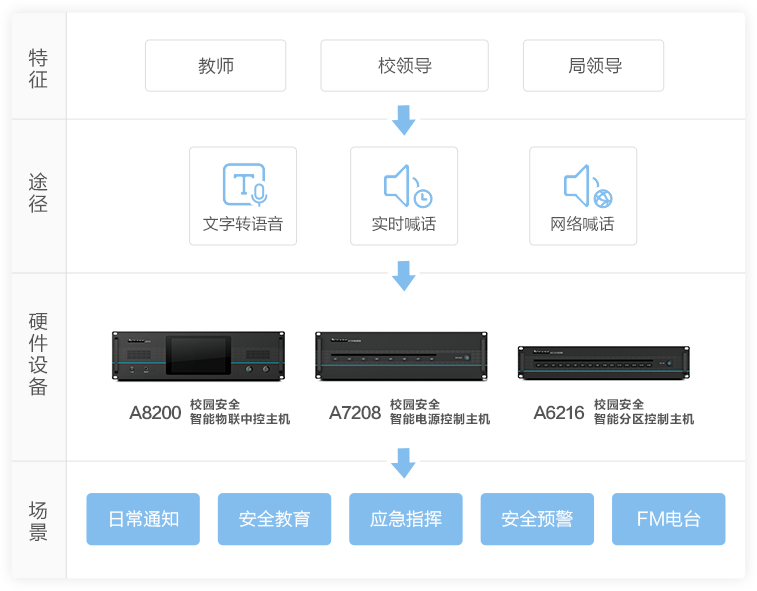Select the FM电台 button
This screenshot has height=591, width=757.
[x=668, y=519]
